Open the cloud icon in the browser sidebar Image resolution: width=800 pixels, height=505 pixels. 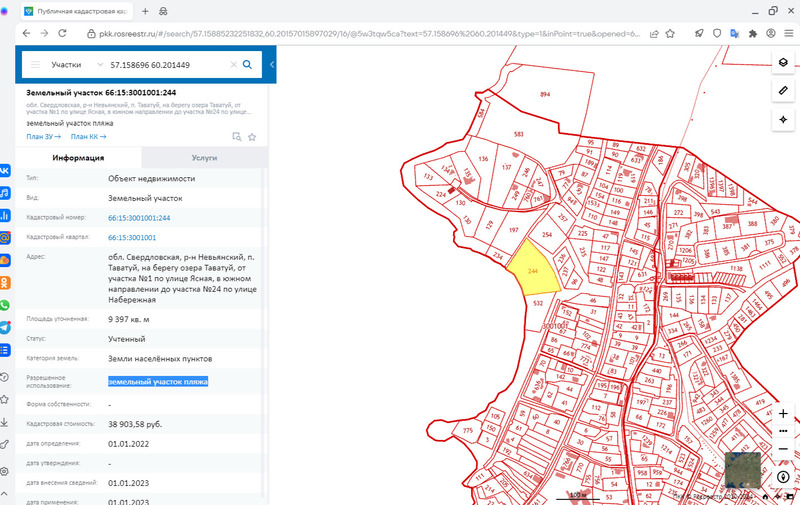(x=4, y=260)
